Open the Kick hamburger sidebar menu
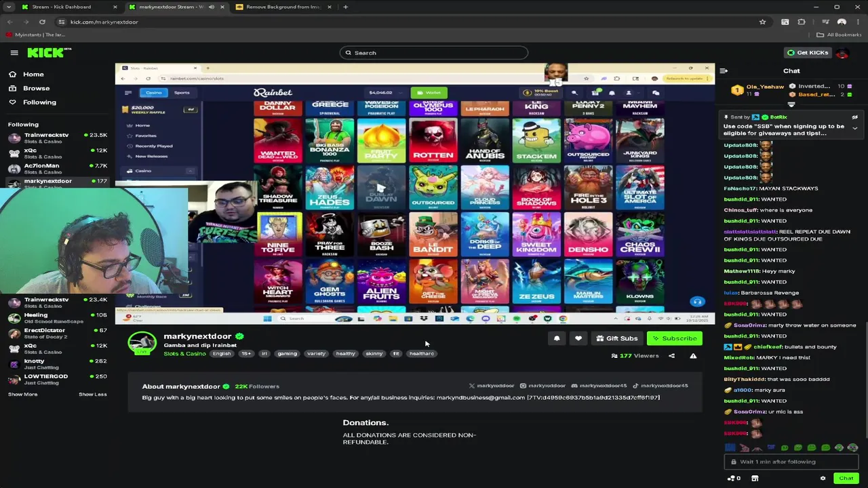868x488 pixels. point(14,53)
